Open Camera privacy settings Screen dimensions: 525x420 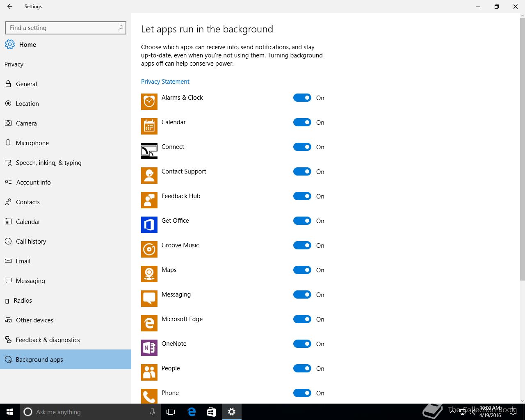[66, 123]
